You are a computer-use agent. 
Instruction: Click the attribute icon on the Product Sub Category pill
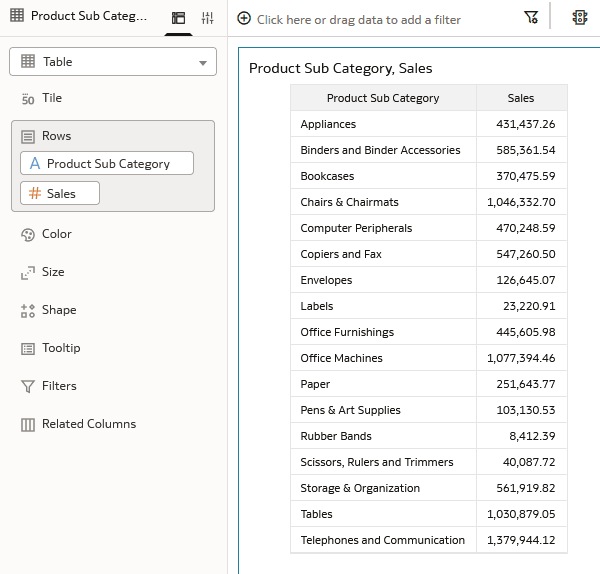[x=35, y=163]
